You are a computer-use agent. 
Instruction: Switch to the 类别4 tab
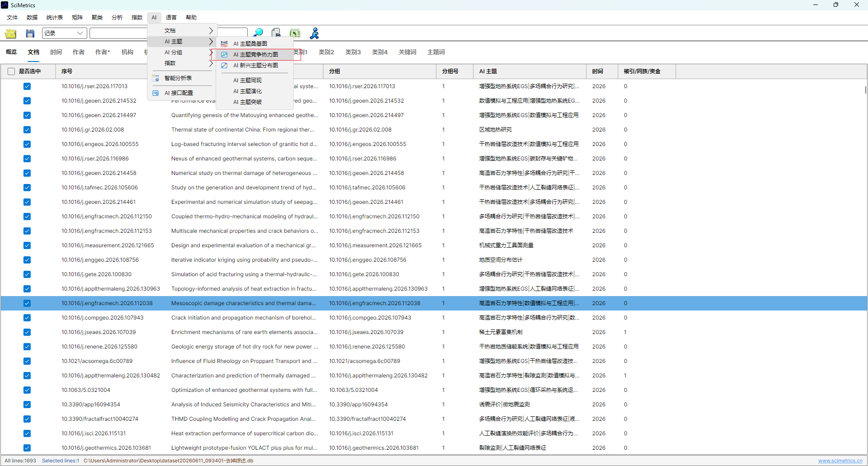tap(380, 52)
